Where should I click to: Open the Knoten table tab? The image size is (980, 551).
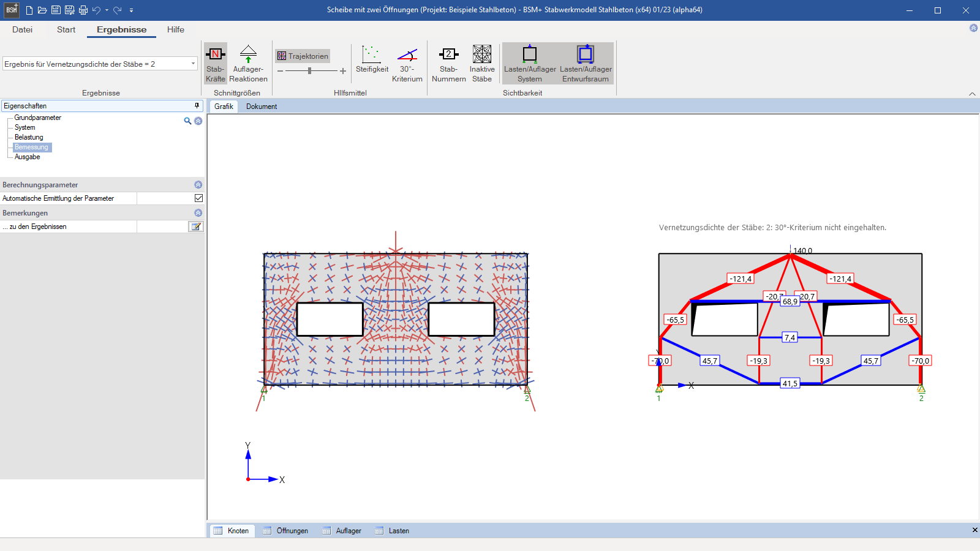coord(233,531)
